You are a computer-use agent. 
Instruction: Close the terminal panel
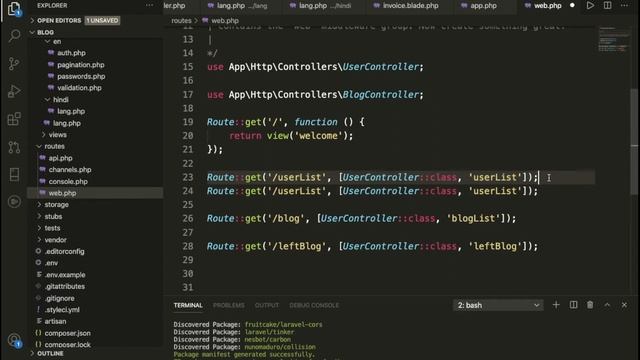tap(624, 305)
